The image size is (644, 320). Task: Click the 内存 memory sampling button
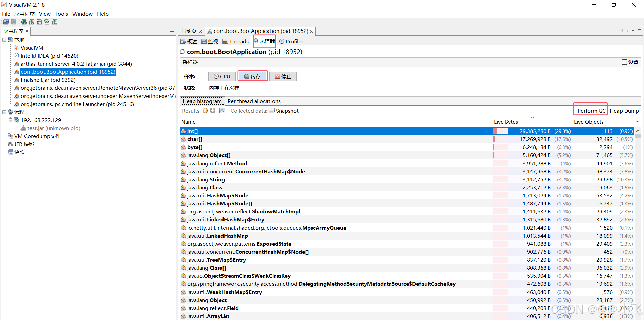point(252,76)
